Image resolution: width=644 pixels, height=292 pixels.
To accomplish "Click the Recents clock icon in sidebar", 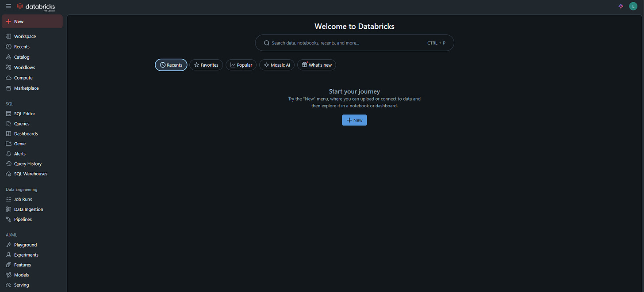I will 9,46.
